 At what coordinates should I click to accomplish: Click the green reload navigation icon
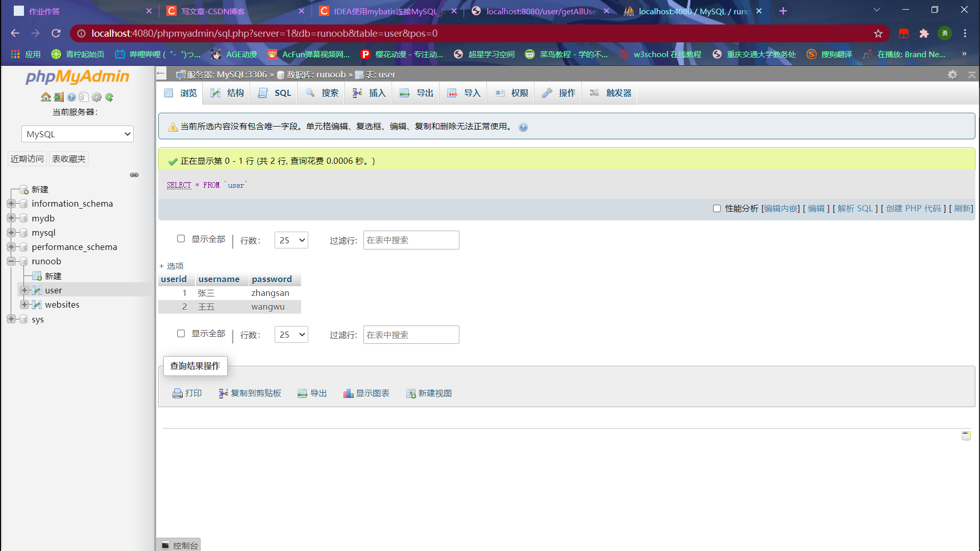tap(109, 97)
